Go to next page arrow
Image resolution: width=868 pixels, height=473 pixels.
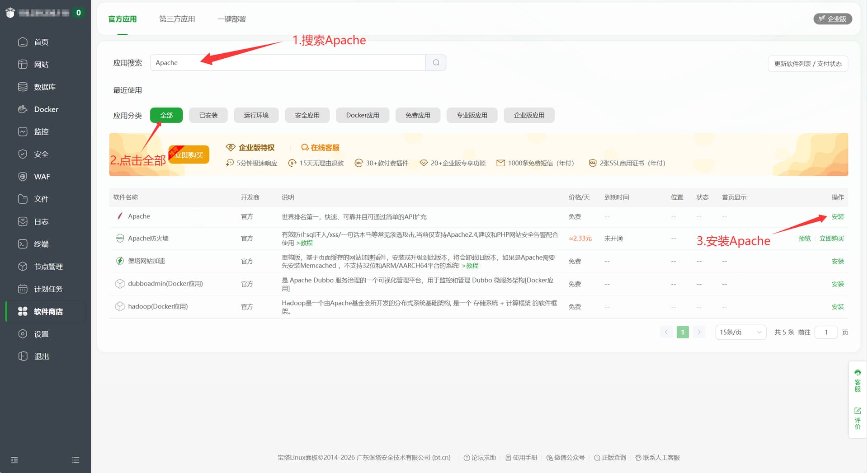coord(699,332)
